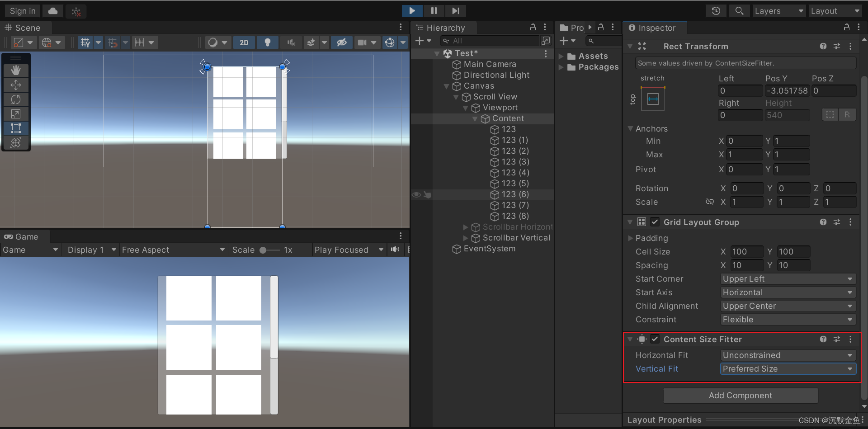The height and width of the screenshot is (429, 868).
Task: Toggle Scale constrain proportions link
Action: click(710, 202)
